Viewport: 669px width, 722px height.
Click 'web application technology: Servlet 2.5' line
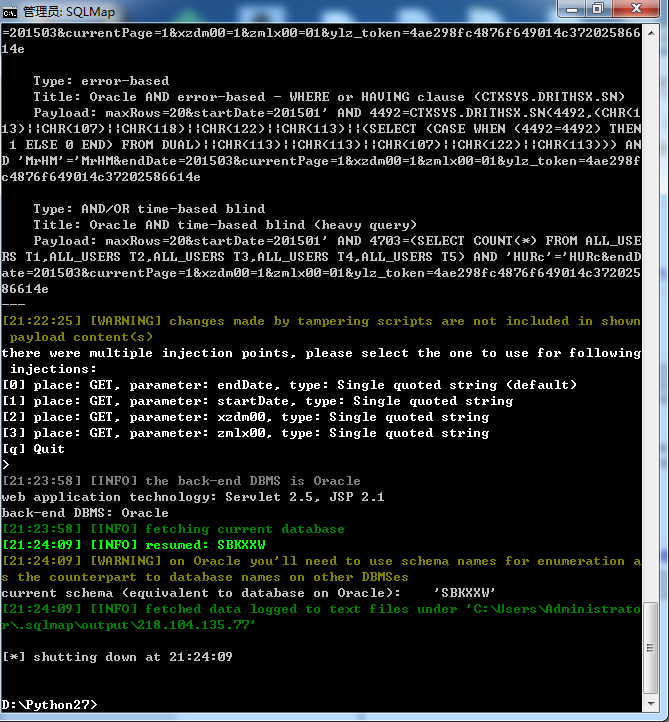193,497
